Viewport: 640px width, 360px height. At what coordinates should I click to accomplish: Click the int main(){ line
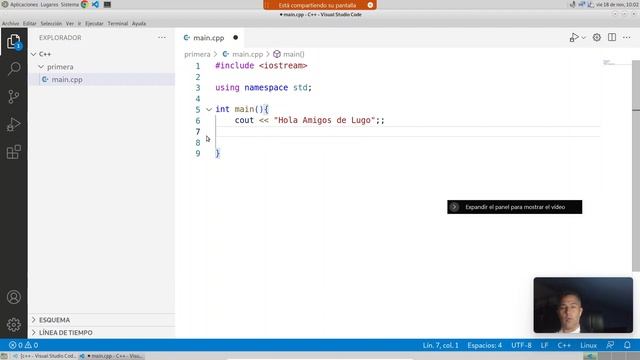pyautogui.click(x=242, y=109)
